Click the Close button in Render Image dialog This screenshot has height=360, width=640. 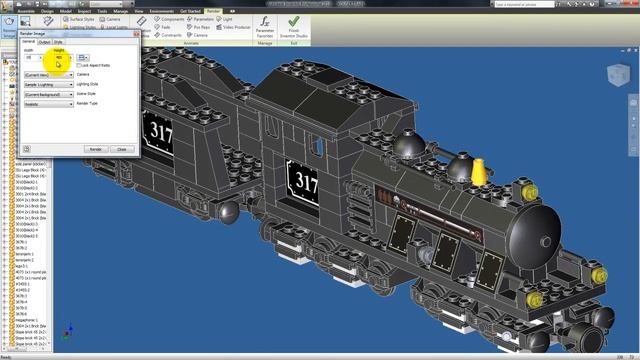point(122,149)
